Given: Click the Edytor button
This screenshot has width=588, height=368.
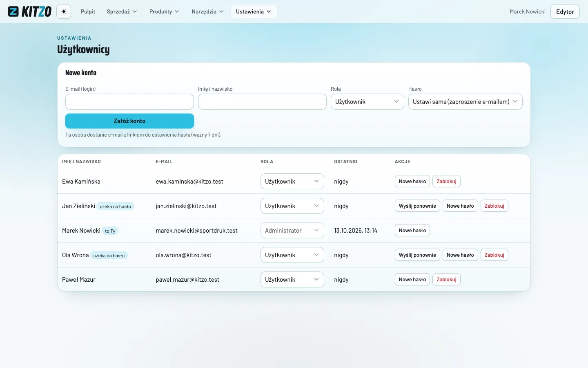Looking at the screenshot, I should pyautogui.click(x=565, y=11).
